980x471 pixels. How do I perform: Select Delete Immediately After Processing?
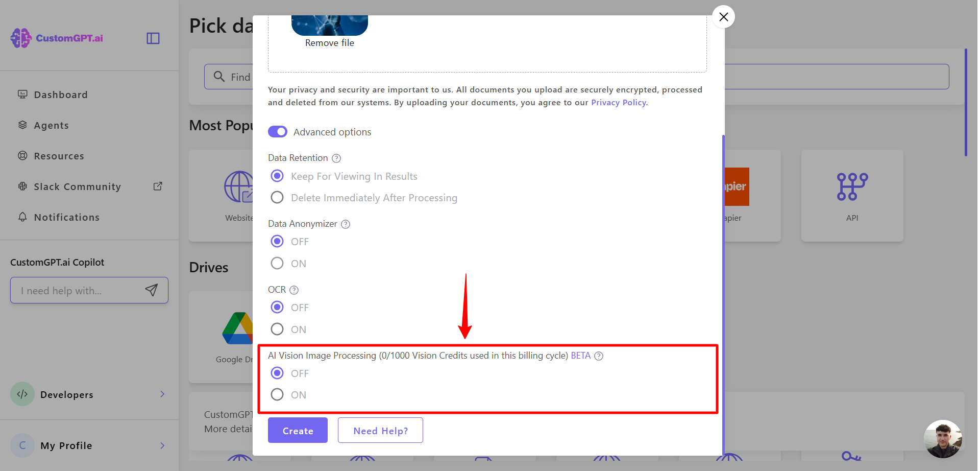pos(277,197)
